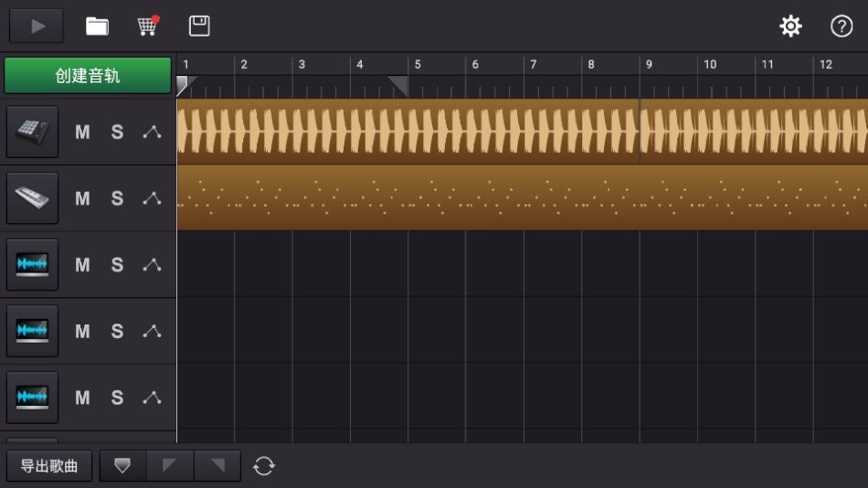Viewport: 868px width, 488px height.
Task: Open the second audio waveform track icon
Action: 32,331
